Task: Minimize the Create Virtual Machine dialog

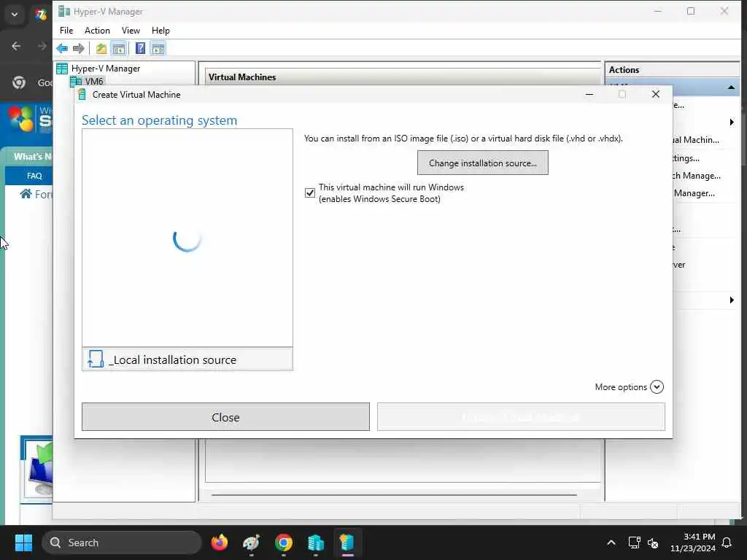Action: (589, 94)
